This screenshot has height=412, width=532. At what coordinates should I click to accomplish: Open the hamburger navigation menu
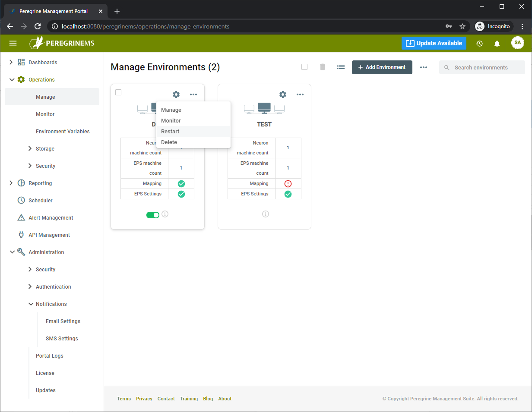pos(13,43)
